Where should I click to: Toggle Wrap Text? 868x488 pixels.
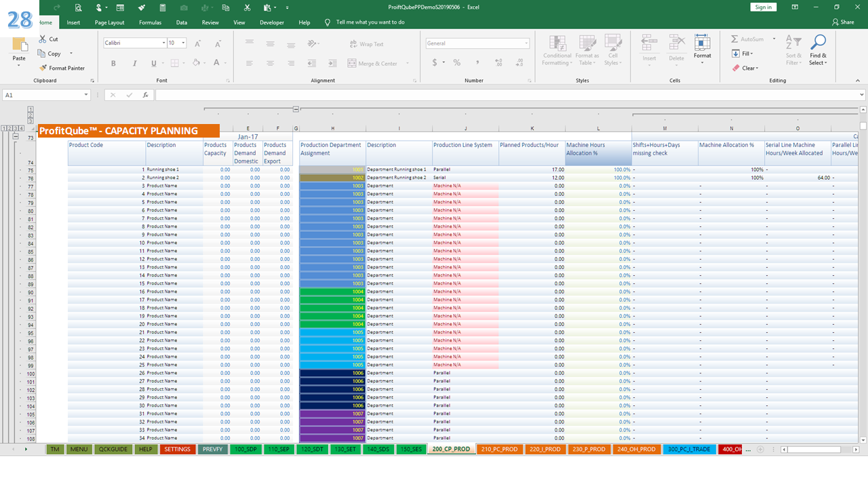pyautogui.click(x=367, y=44)
